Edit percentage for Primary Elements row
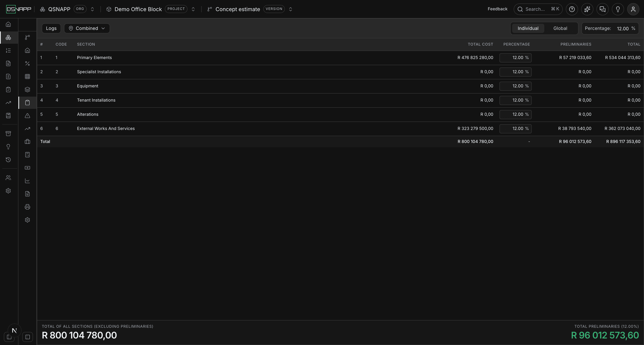The width and height of the screenshot is (644, 345). [x=515, y=58]
